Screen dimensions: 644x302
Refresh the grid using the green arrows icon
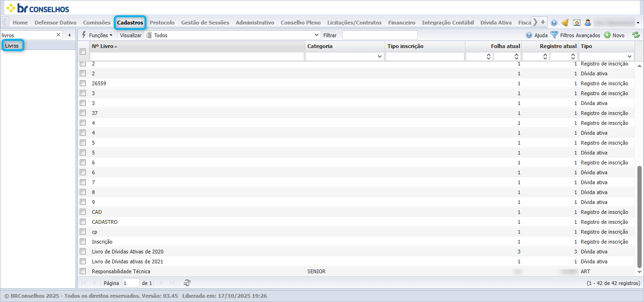[x=636, y=35]
